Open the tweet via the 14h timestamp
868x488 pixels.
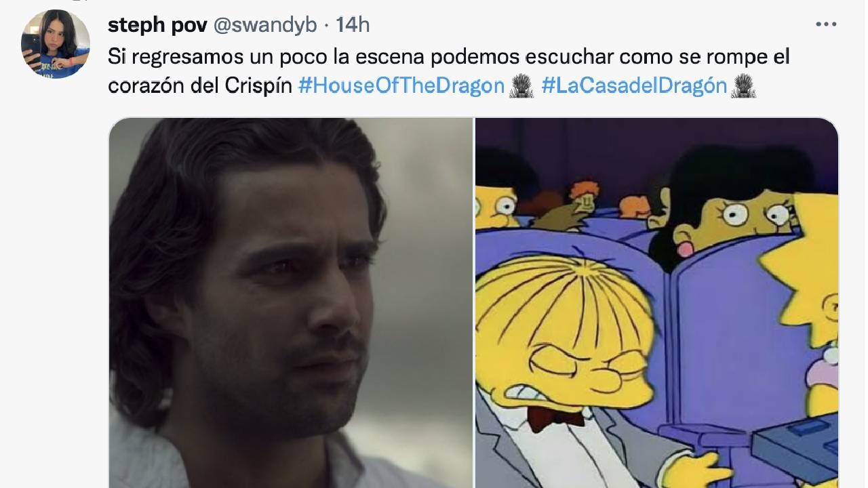pyautogui.click(x=353, y=25)
